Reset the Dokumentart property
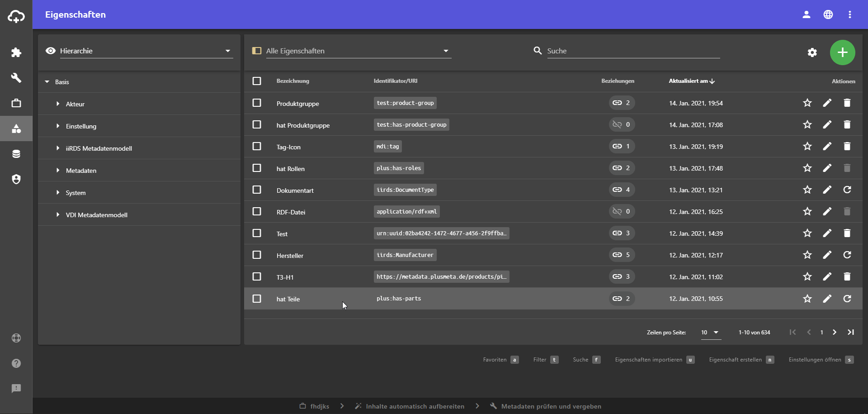868x414 pixels. tap(847, 190)
